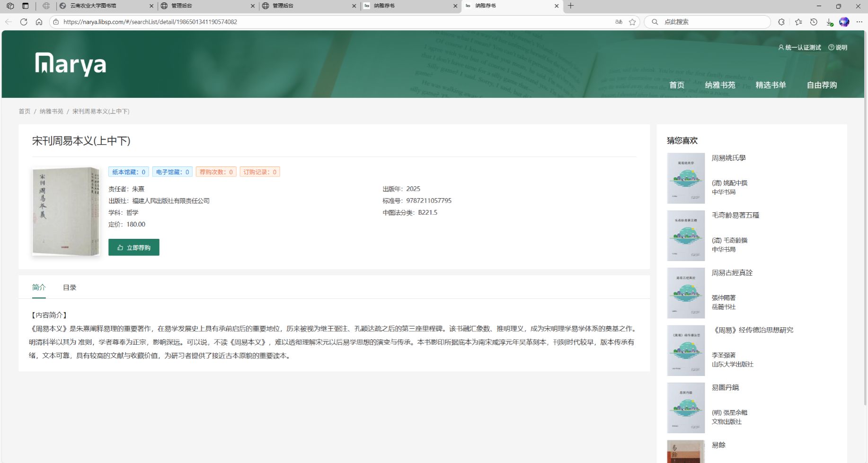The height and width of the screenshot is (463, 868).
Task: Open 统一认证测试 user account menu
Action: (800, 47)
